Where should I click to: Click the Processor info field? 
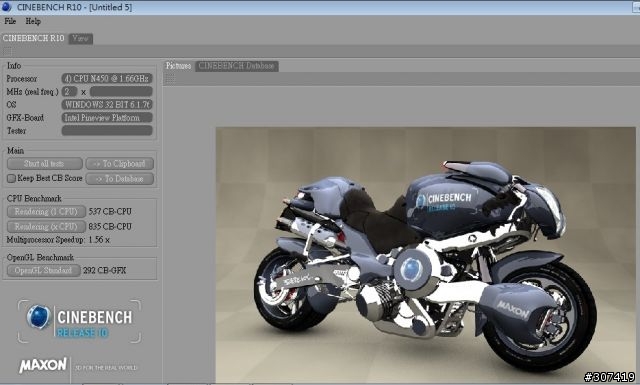[x=107, y=78]
